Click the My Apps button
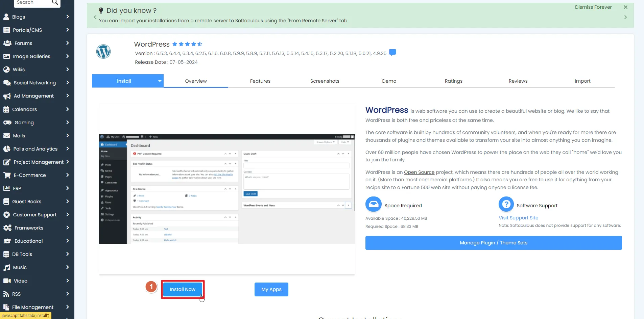This screenshot has width=644, height=319. click(x=271, y=289)
